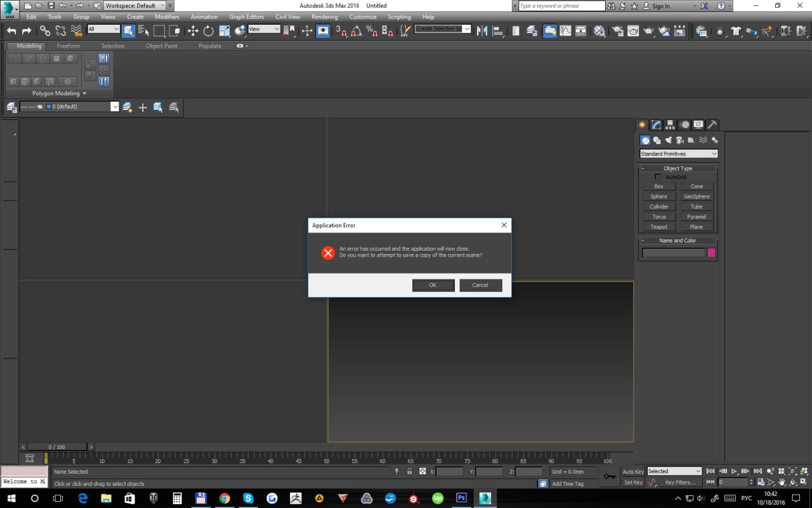Click the Teapot primitive button
Image resolution: width=812 pixels, height=508 pixels.
click(x=659, y=227)
